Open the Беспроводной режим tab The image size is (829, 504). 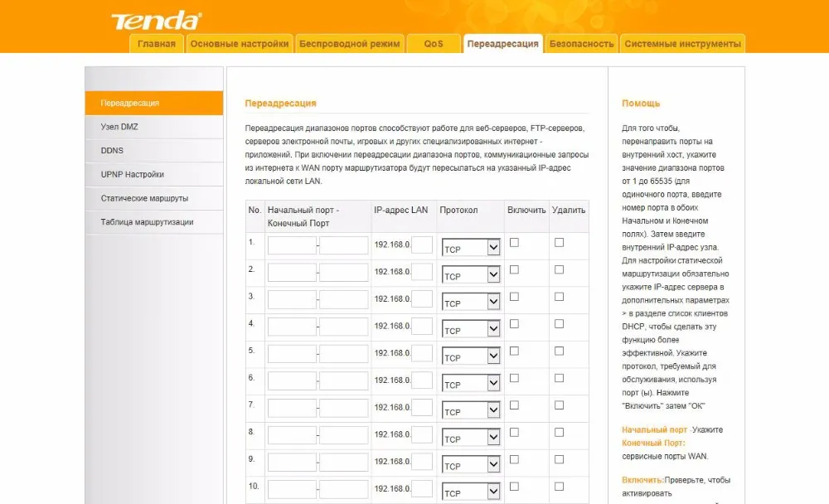coord(350,44)
